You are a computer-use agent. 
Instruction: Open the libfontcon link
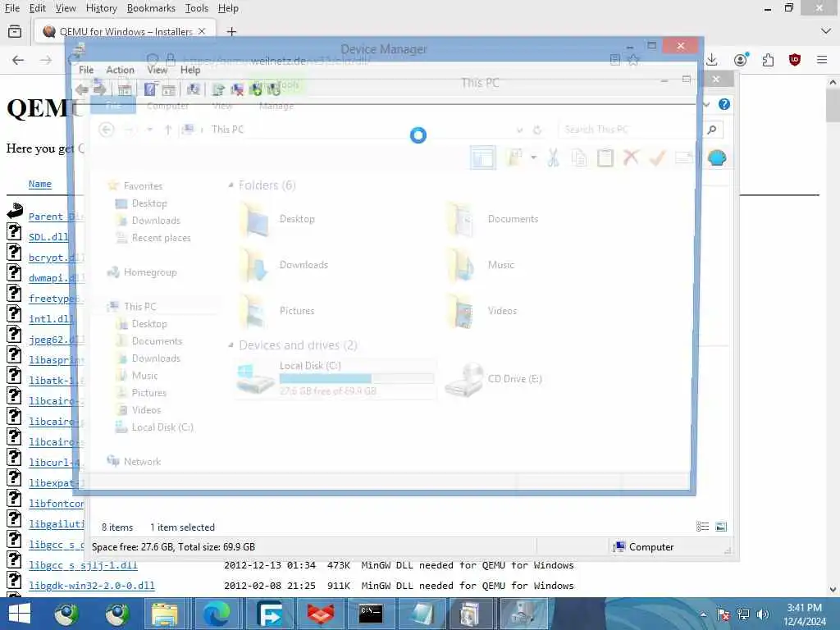(57, 504)
